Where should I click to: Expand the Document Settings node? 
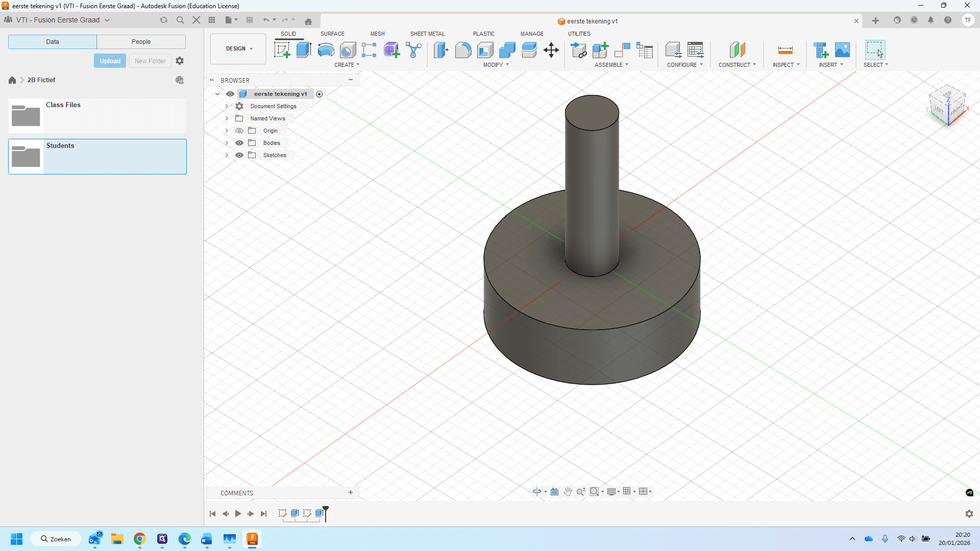(x=227, y=106)
